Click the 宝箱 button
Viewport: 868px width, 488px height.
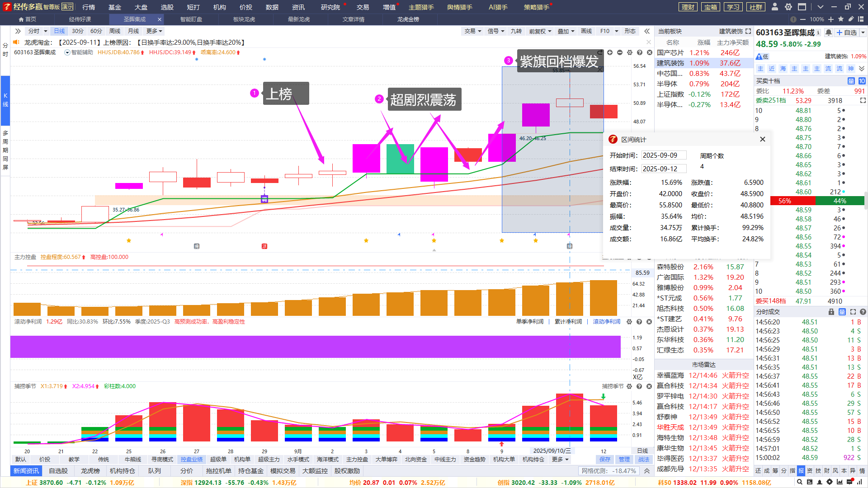(x=711, y=7)
